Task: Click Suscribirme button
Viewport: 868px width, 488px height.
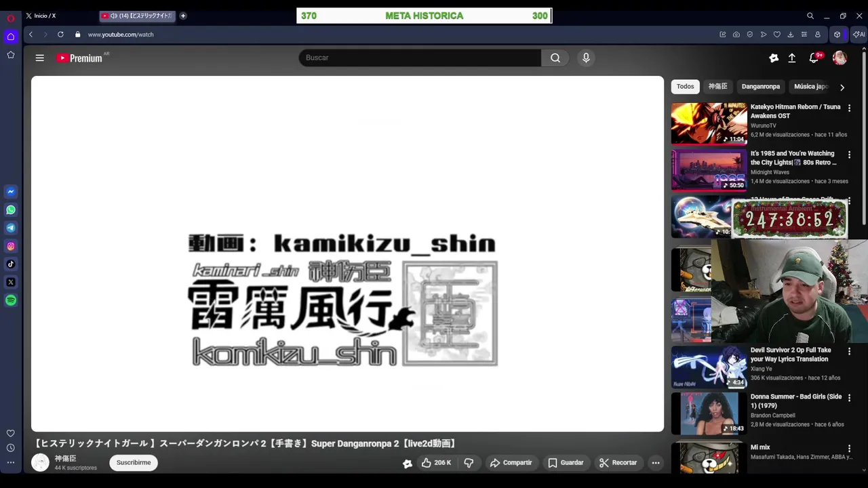Action: point(134,463)
